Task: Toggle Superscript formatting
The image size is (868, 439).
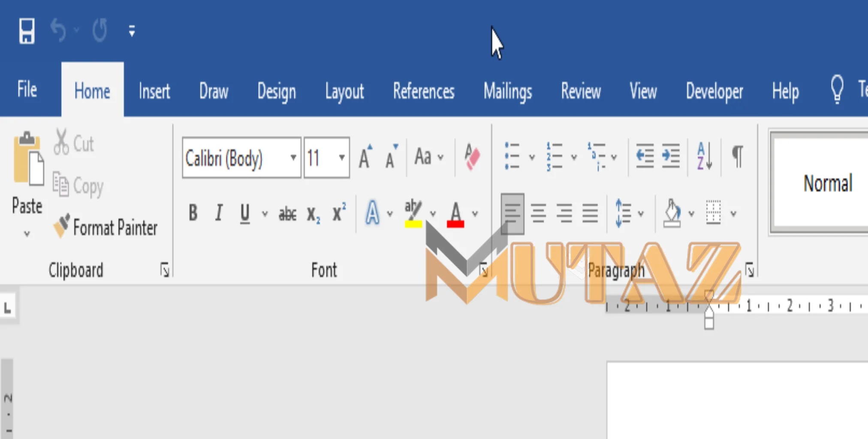Action: (x=339, y=212)
